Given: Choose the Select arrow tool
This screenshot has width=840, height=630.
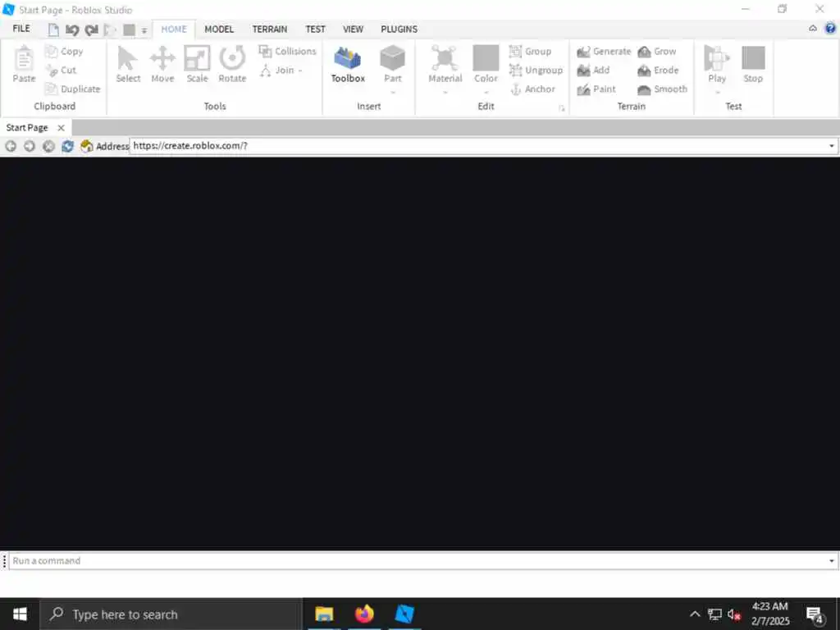Looking at the screenshot, I should point(128,64).
